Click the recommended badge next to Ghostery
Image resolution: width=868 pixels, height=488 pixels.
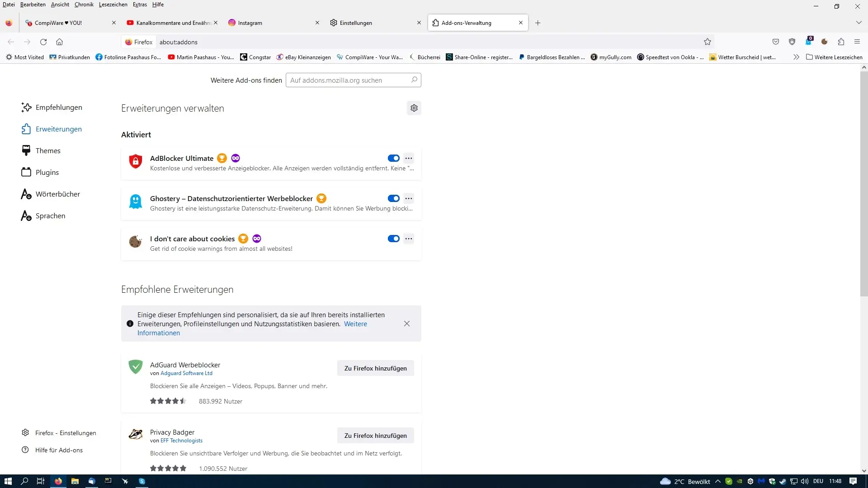tap(321, 198)
